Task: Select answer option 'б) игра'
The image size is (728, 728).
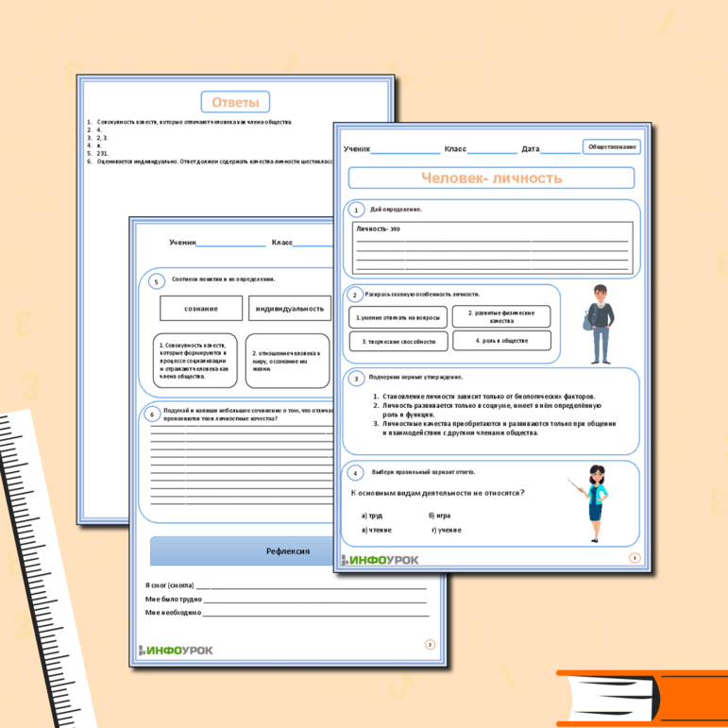Action: click(439, 516)
